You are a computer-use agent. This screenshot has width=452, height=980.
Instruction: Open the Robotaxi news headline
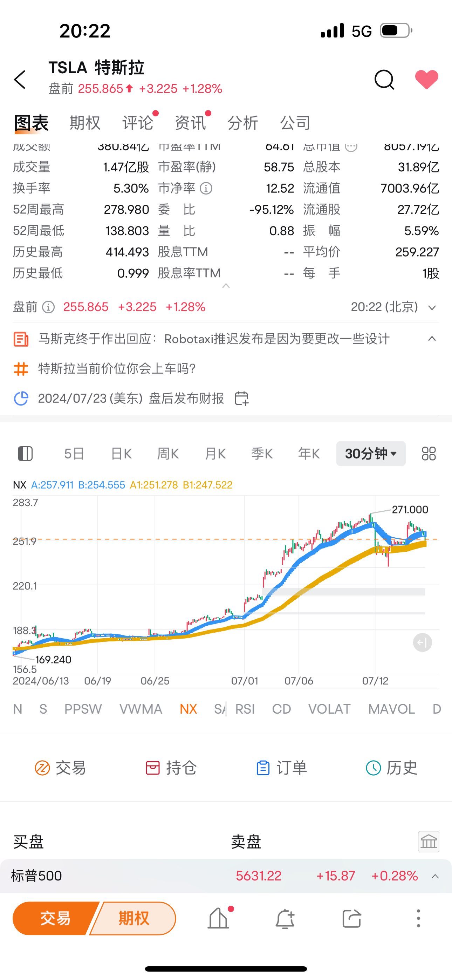click(214, 339)
